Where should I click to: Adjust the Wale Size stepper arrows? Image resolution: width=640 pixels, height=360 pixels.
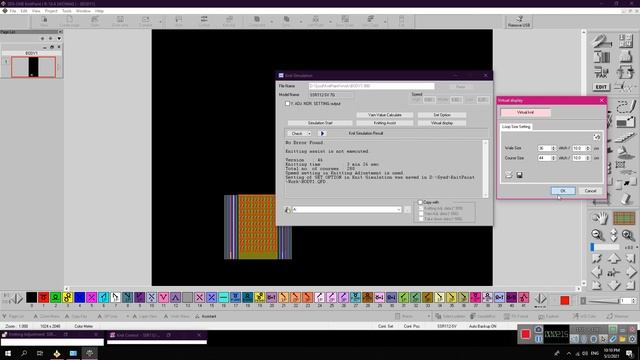pos(553,148)
